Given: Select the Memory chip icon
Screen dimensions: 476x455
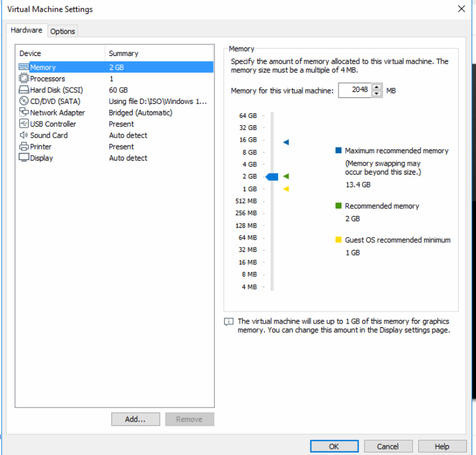Looking at the screenshot, I should point(24,67).
